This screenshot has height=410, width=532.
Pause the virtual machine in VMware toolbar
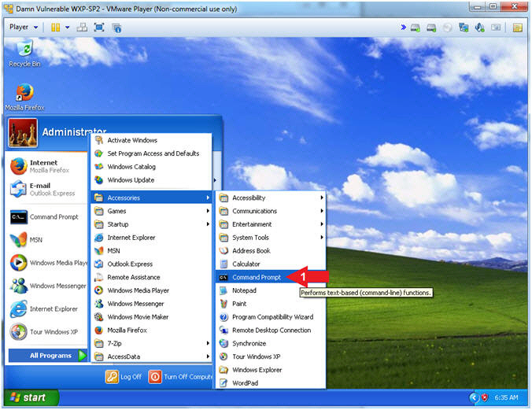55,28
